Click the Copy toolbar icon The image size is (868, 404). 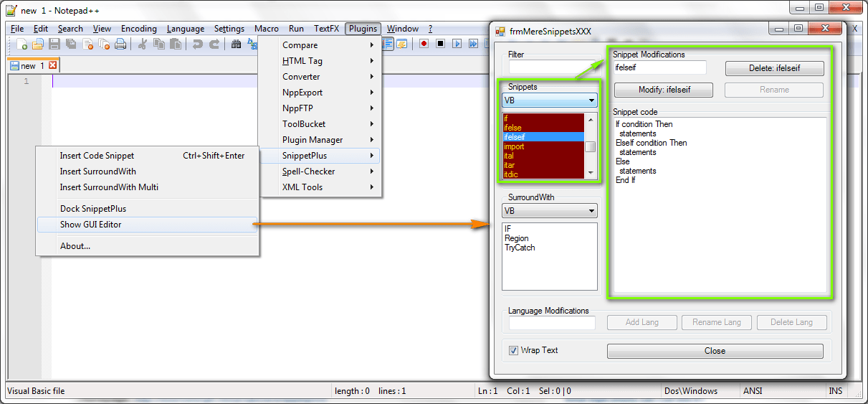(x=158, y=44)
